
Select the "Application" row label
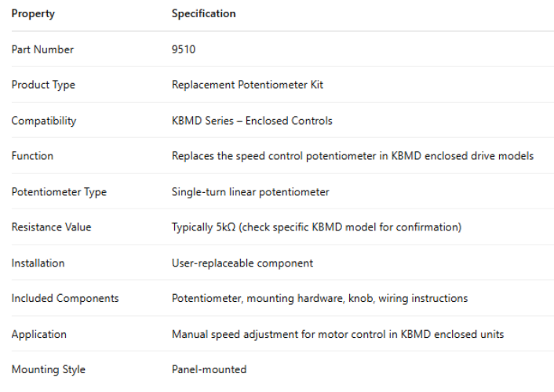click(38, 334)
